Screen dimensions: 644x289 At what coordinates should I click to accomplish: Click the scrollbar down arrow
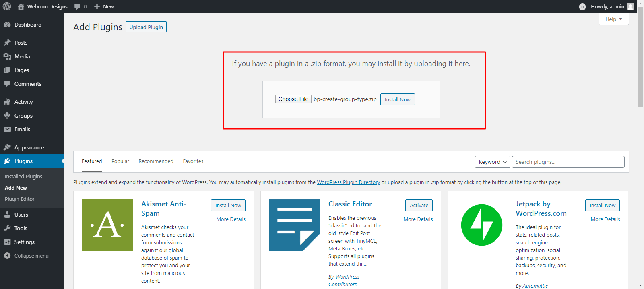point(641,285)
